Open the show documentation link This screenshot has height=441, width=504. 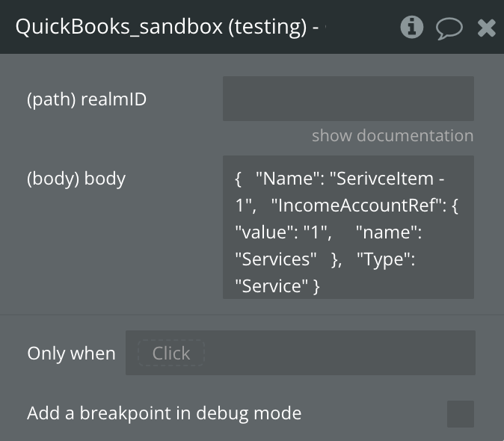coord(393,135)
